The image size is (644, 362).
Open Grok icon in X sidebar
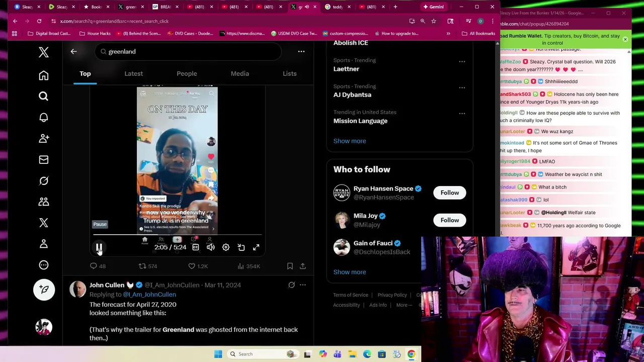tap(44, 180)
